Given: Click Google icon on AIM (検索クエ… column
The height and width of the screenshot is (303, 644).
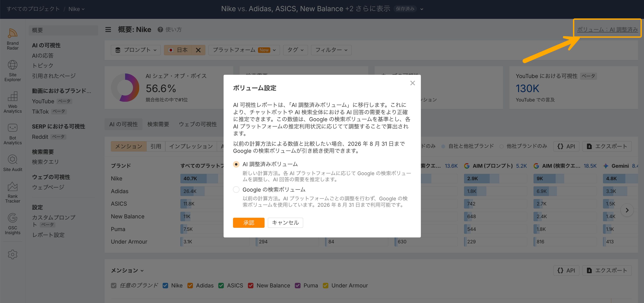Looking at the screenshot, I should tap(536, 166).
